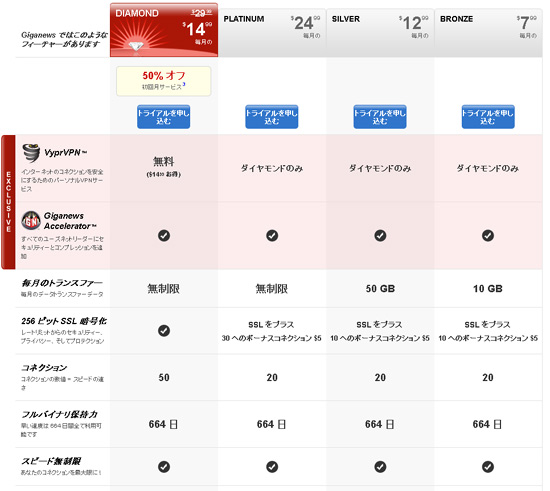Click Platinum's 20 connections value

[272, 378]
